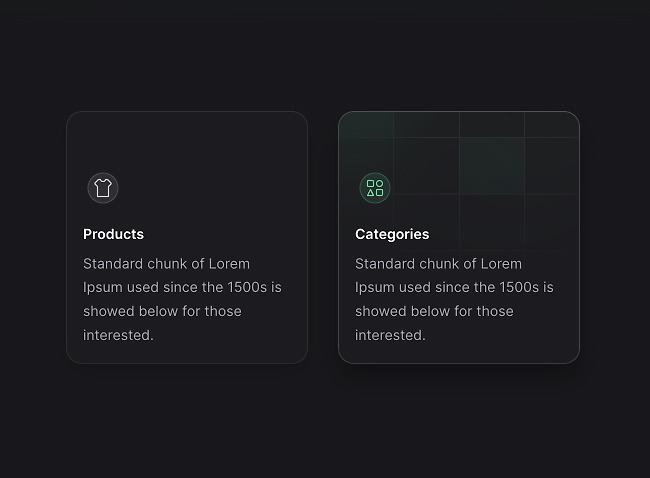Click the word "1500s" in Products description

[x=247, y=287]
